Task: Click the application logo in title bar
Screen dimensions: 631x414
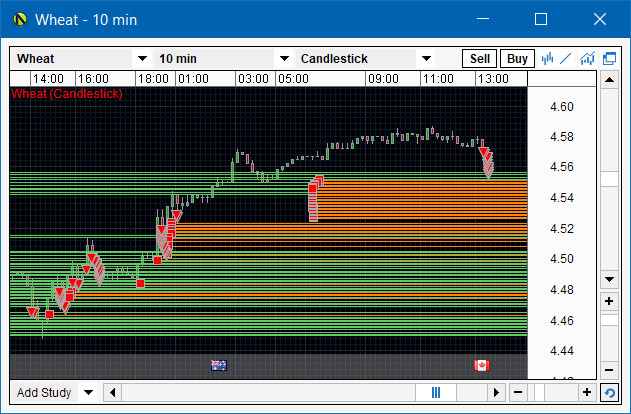Action: point(18,19)
